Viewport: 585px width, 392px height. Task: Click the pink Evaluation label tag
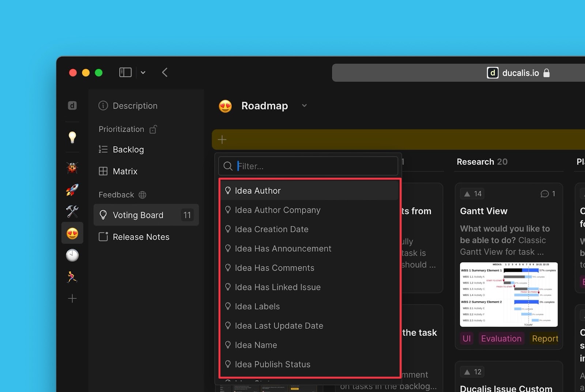[501, 339]
